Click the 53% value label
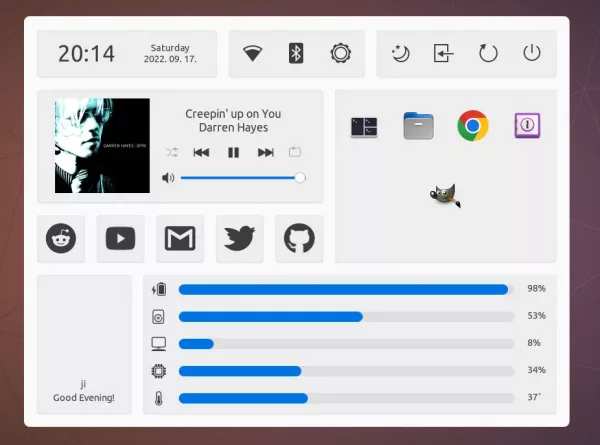The height and width of the screenshot is (445, 600). coord(536,316)
